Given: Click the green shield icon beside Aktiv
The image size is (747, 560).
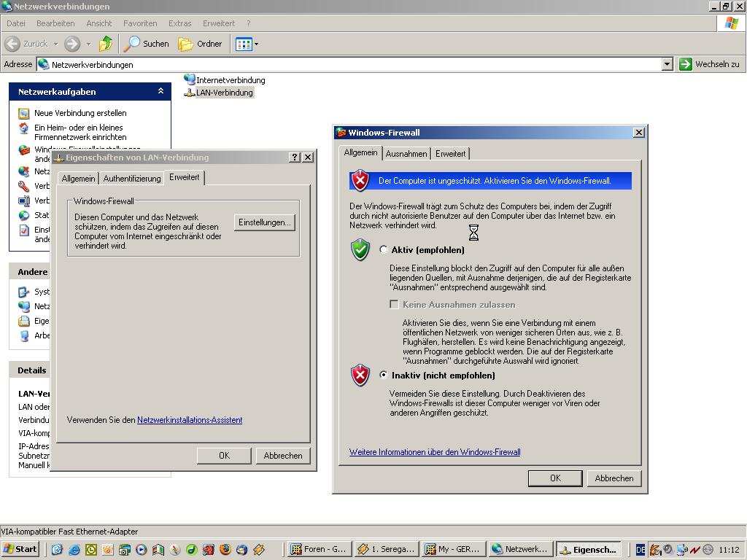Looking at the screenshot, I should [x=360, y=249].
